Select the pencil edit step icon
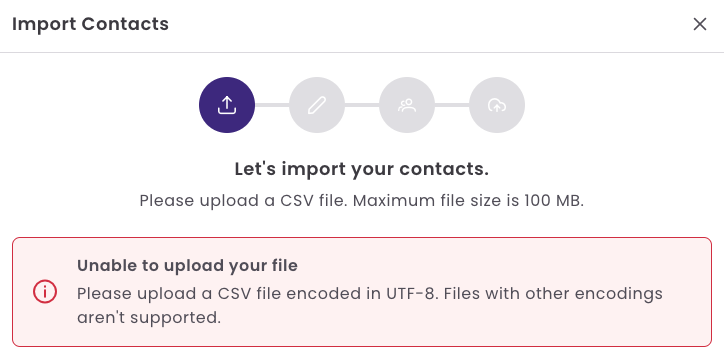724x362 pixels. point(317,105)
